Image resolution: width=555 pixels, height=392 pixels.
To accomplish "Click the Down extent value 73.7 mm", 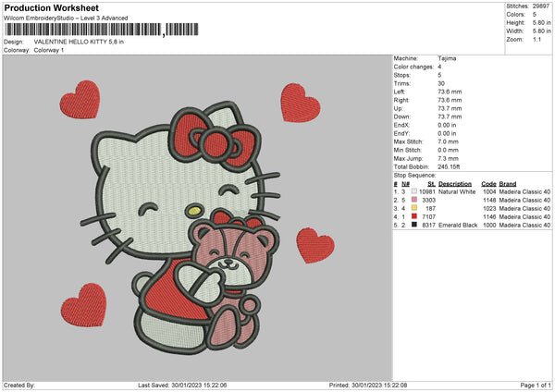I will click(x=450, y=116).
